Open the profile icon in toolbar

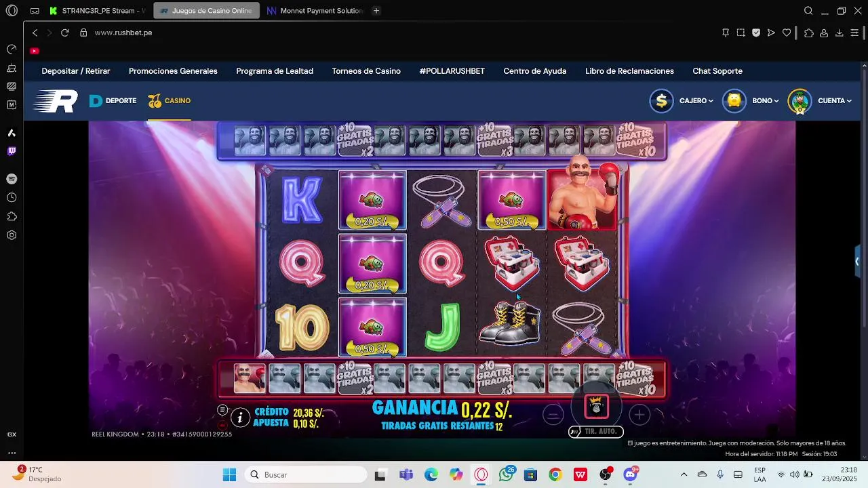click(824, 33)
